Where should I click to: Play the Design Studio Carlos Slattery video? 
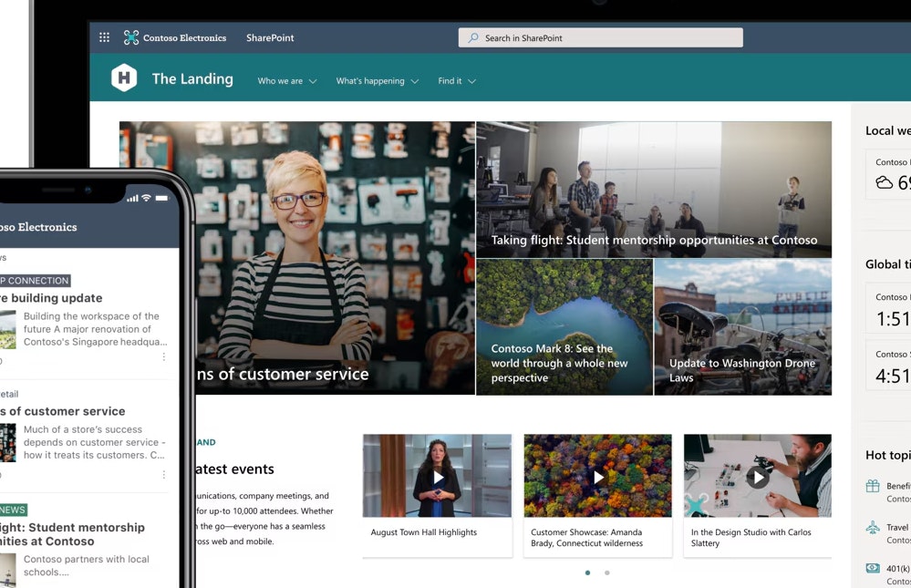point(758,477)
